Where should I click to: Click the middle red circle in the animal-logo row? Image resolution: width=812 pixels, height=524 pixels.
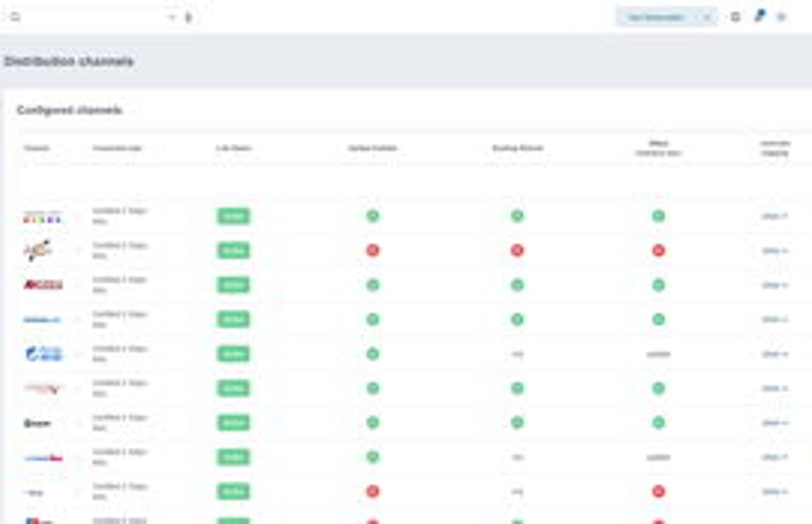517,250
